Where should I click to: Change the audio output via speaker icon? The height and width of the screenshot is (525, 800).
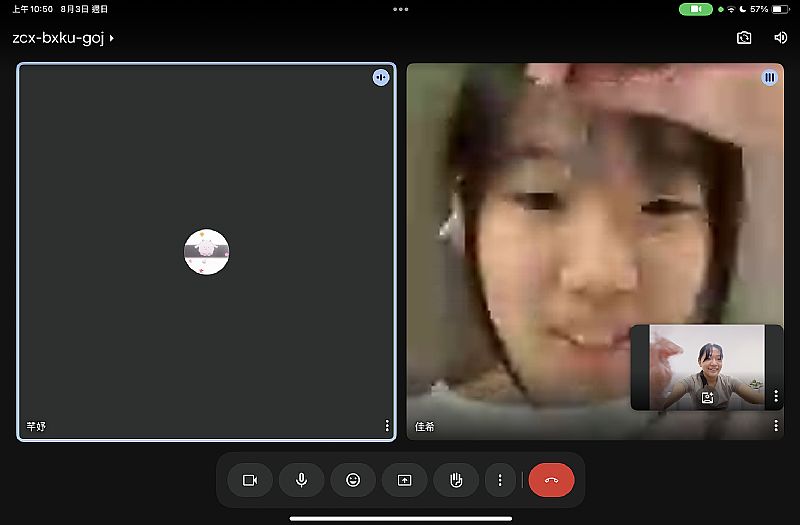tap(780, 38)
